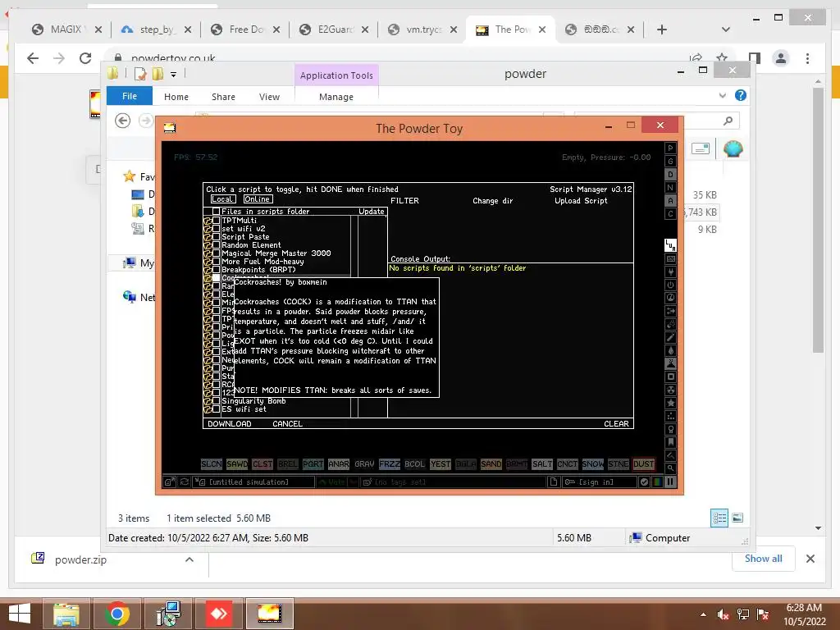Image resolution: width=840 pixels, height=630 pixels.
Task: Open the save browser icon
Action: pyautogui.click(x=169, y=482)
